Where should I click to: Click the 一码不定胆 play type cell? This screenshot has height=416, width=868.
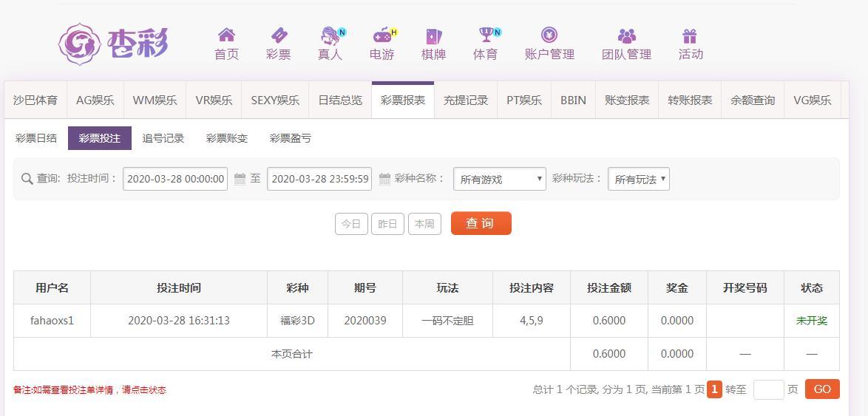pos(448,320)
